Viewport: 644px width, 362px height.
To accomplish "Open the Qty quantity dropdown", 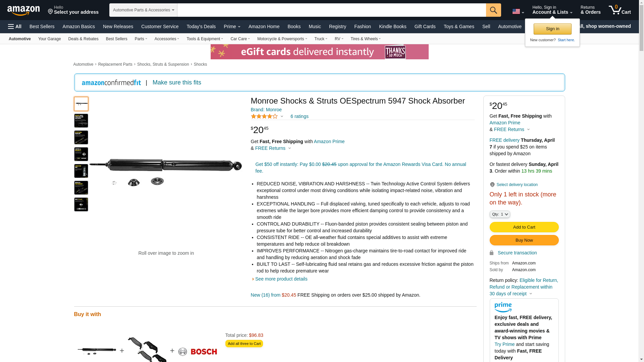I will click(500, 214).
